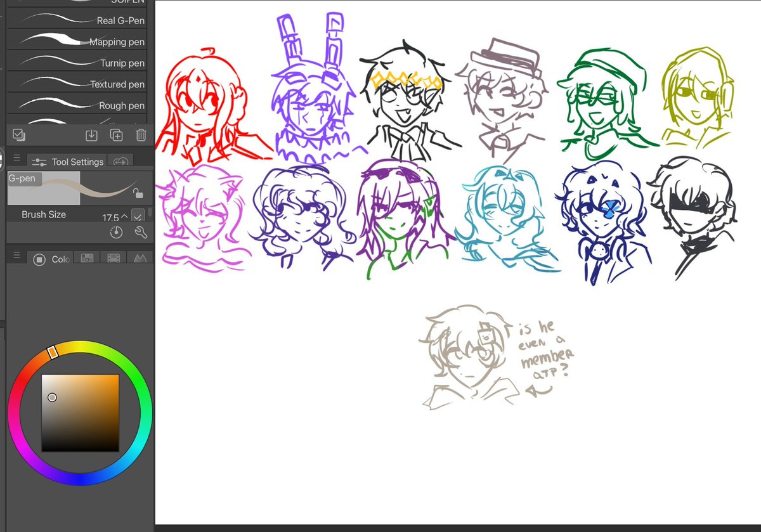Open color panel hamburger menu
761x532 pixels.
click(16, 256)
